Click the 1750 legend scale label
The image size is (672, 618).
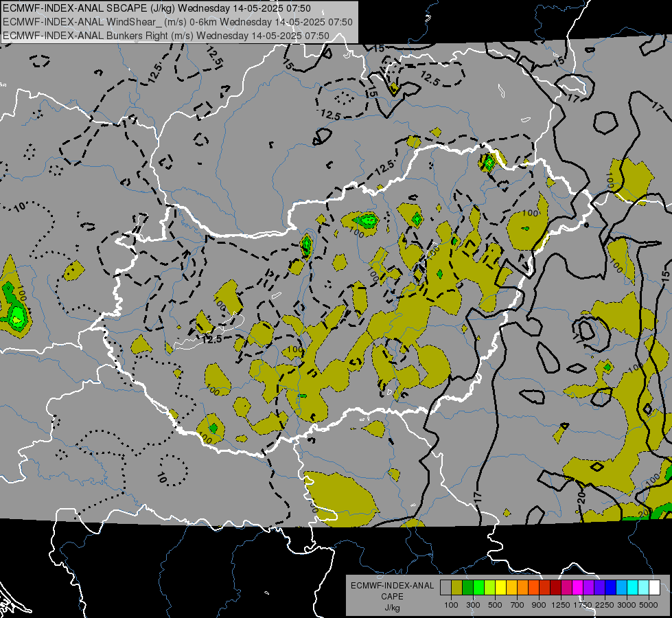click(x=583, y=605)
